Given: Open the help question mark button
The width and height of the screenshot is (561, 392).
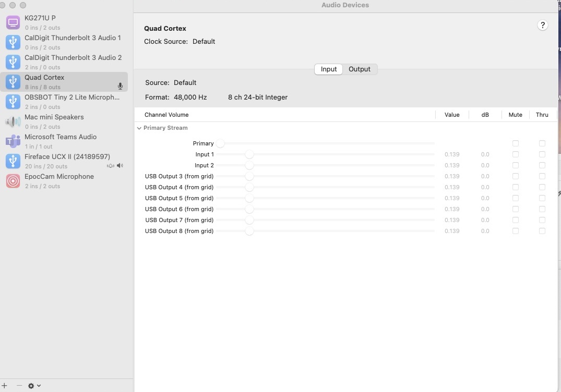Looking at the screenshot, I should (542, 25).
